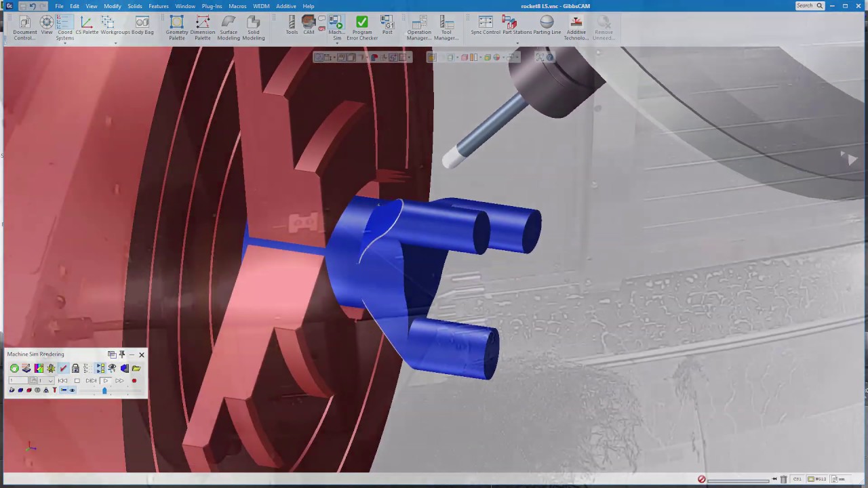Click the simulation speed slider handle
The image size is (868, 488).
104,390
